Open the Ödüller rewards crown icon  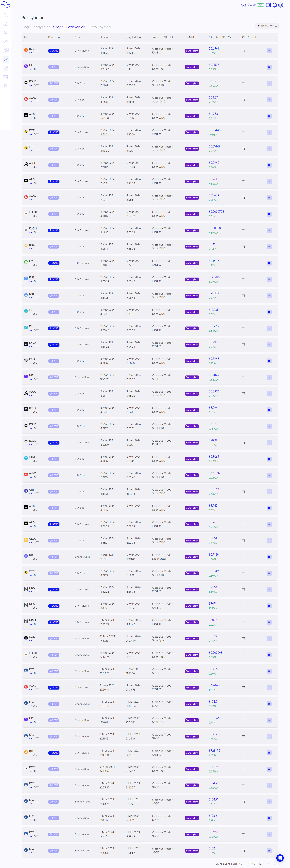point(243,5)
